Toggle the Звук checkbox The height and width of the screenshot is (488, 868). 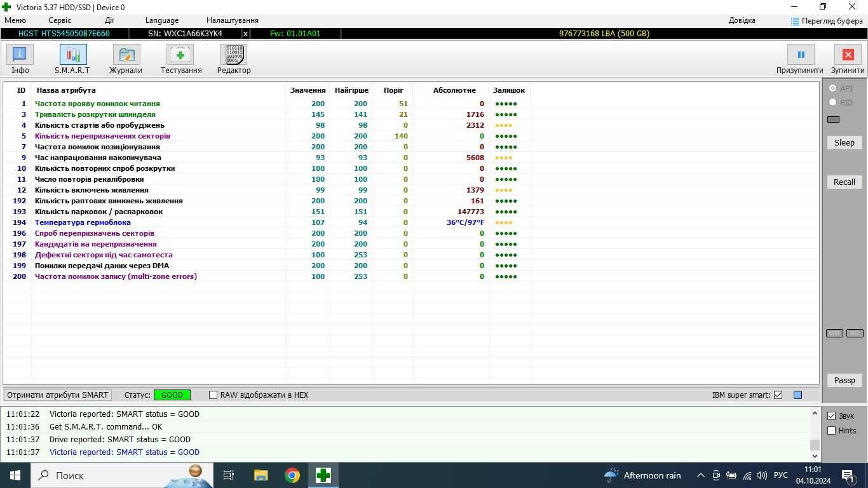pyautogui.click(x=831, y=416)
